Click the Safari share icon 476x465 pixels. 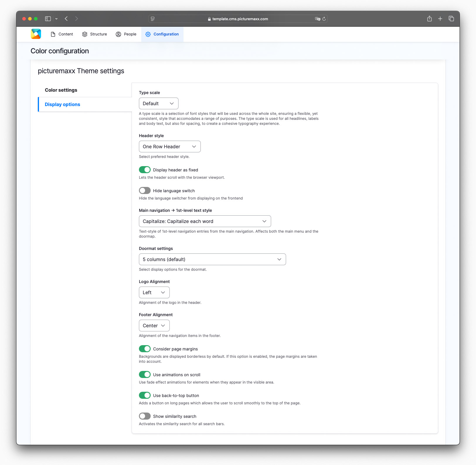(x=429, y=19)
